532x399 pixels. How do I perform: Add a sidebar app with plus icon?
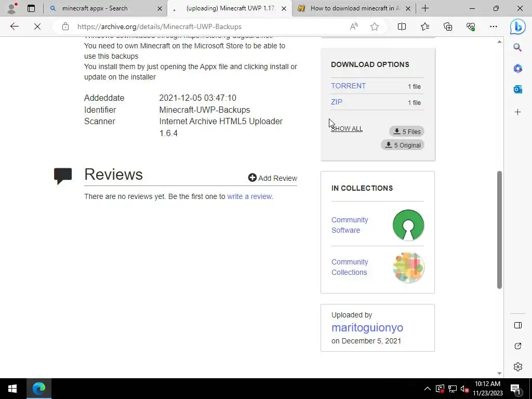pos(518,112)
